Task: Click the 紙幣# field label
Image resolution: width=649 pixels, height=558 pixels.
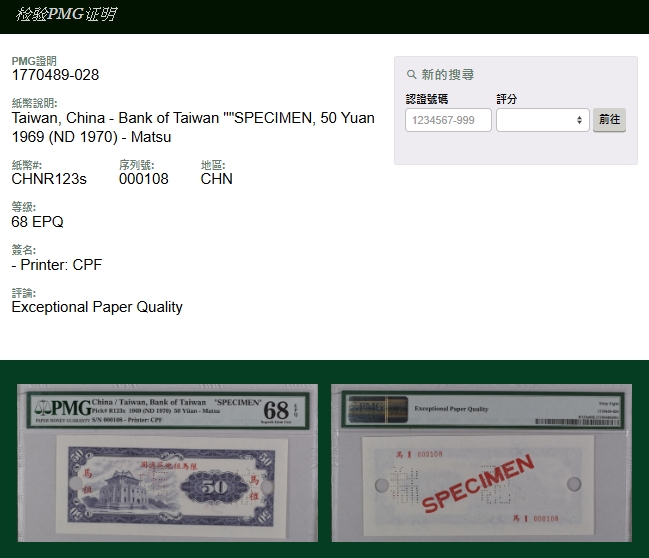Action: [26, 165]
